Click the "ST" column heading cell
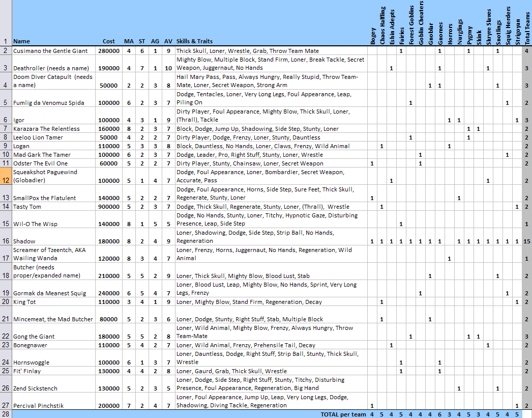This screenshot has width=532, height=418. pyautogui.click(x=142, y=23)
